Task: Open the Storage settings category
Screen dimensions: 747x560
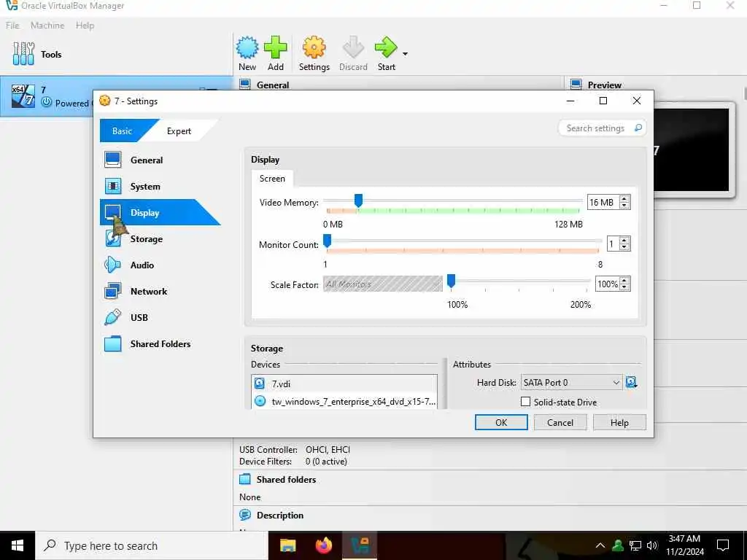Action: click(146, 238)
